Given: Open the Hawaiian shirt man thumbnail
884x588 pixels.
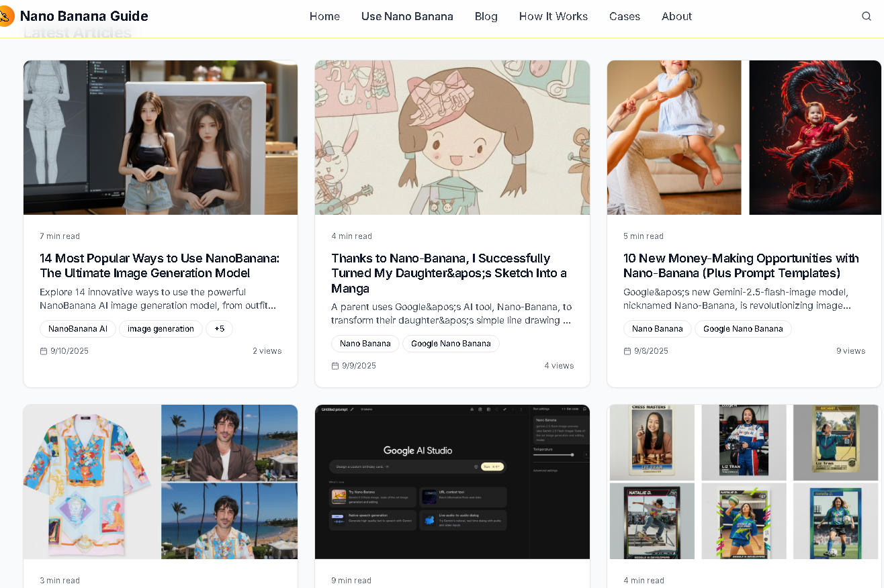Looking at the screenshot, I should pyautogui.click(x=161, y=482).
